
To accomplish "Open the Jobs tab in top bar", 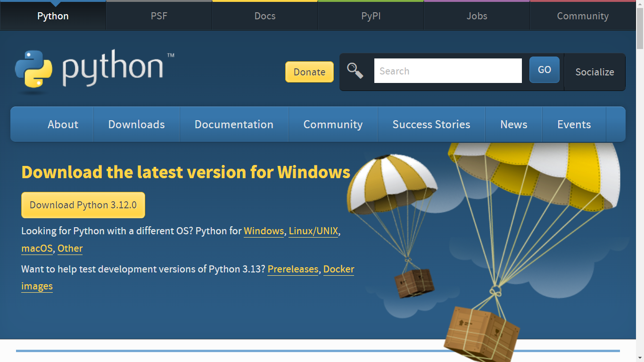I will tap(477, 16).
